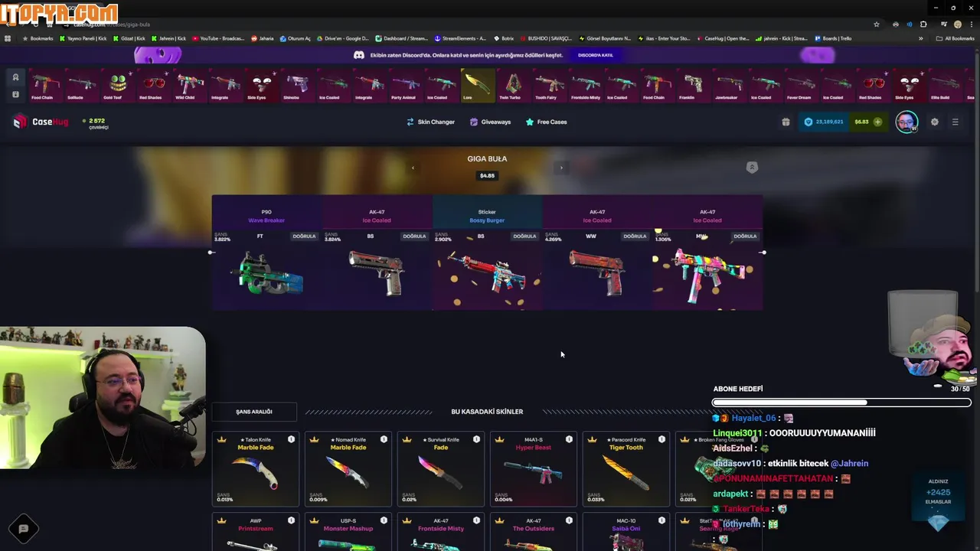This screenshot has width=980, height=551.
Task: Click the Franklin live drop item
Action: tap(693, 86)
